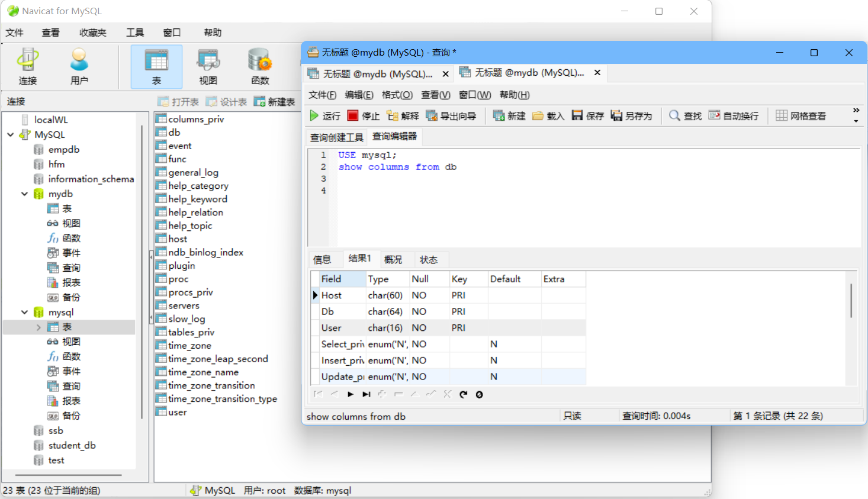The image size is (868, 499).
Task: Click the Default column header
Action: pyautogui.click(x=514, y=279)
